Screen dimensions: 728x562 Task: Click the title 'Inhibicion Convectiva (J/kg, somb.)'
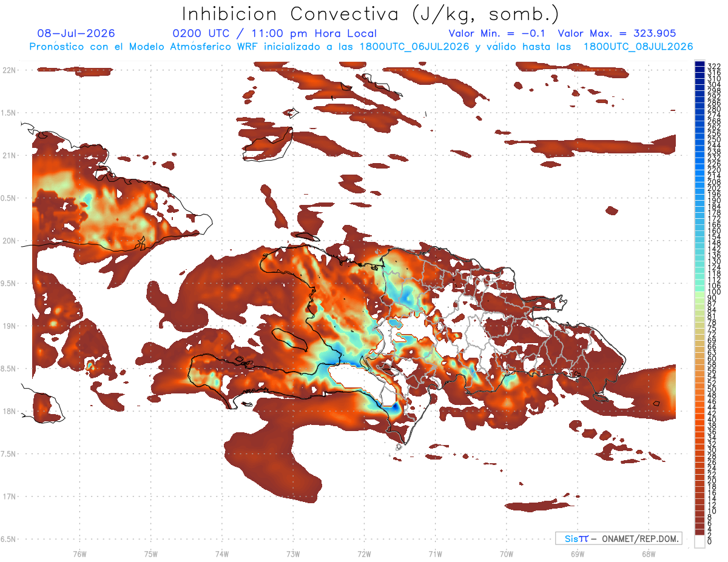(x=371, y=14)
